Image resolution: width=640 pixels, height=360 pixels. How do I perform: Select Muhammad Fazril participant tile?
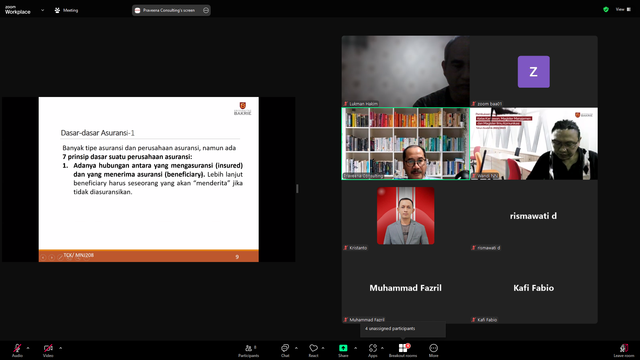pos(405,288)
